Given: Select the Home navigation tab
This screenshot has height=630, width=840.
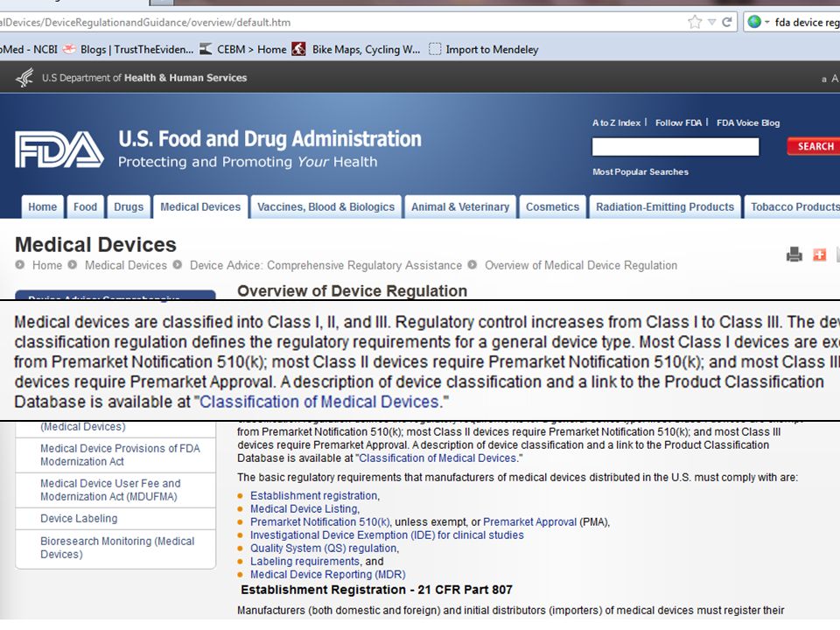Looking at the screenshot, I should click(x=42, y=206).
